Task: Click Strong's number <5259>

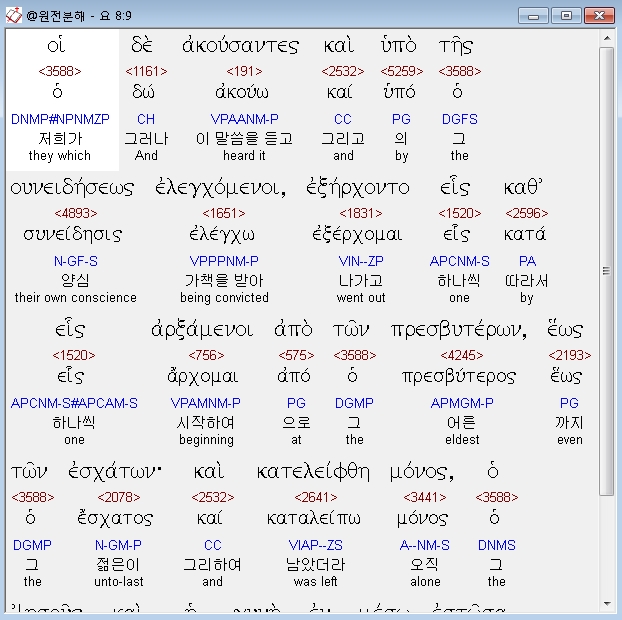Action: click(401, 71)
